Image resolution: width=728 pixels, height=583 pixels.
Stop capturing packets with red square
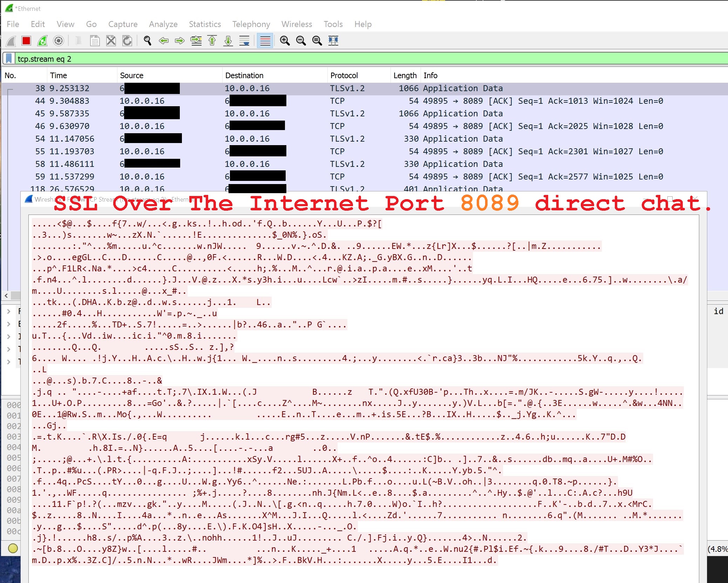pos(26,41)
